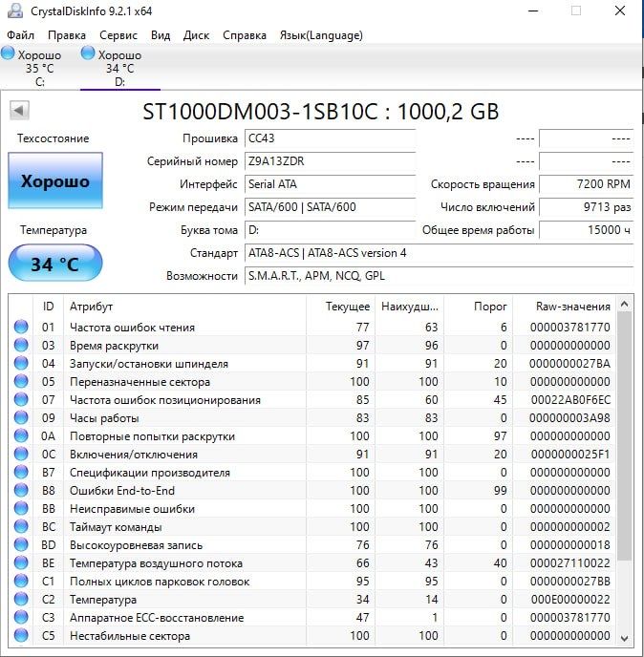Screen dimensions: 644x657
Task: Click the CrystalDiskInfo app icon in title bar
Action: (15, 11)
